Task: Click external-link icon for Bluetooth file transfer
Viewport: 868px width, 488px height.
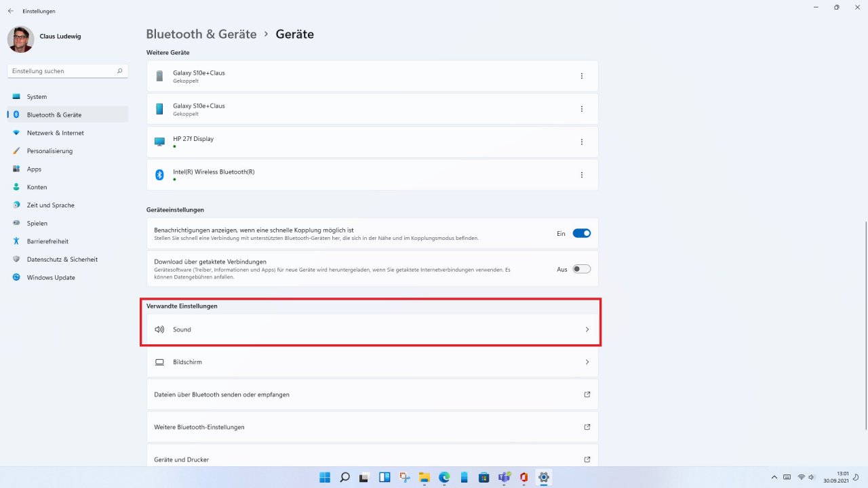Action: [x=587, y=394]
